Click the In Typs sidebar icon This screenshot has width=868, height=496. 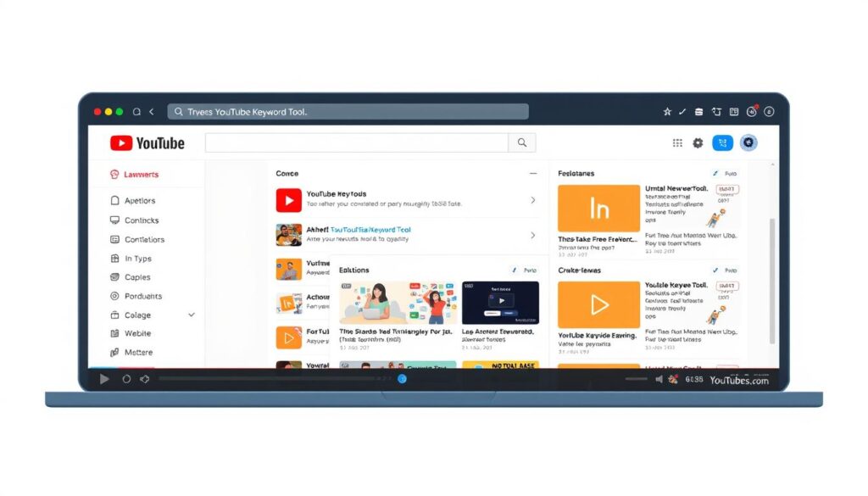pyautogui.click(x=114, y=258)
